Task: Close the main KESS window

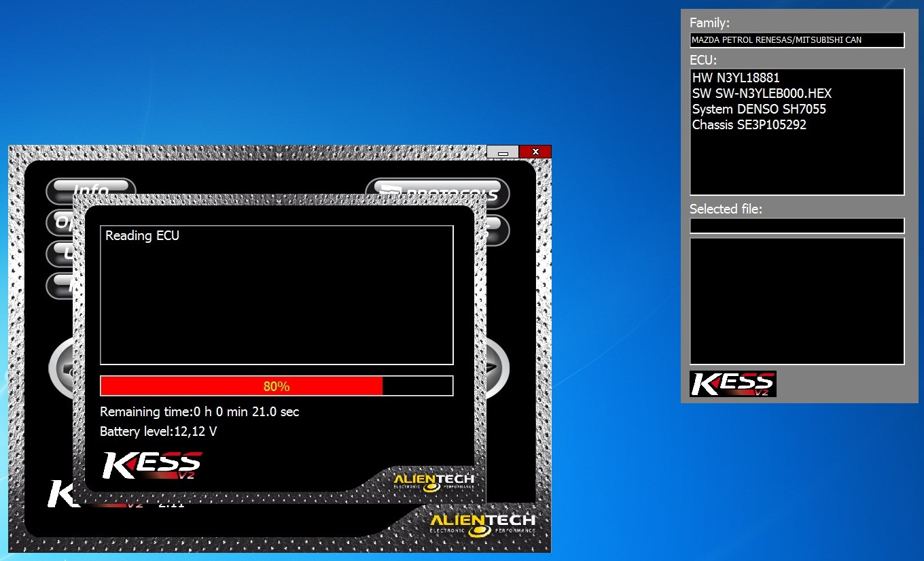Action: [x=535, y=152]
